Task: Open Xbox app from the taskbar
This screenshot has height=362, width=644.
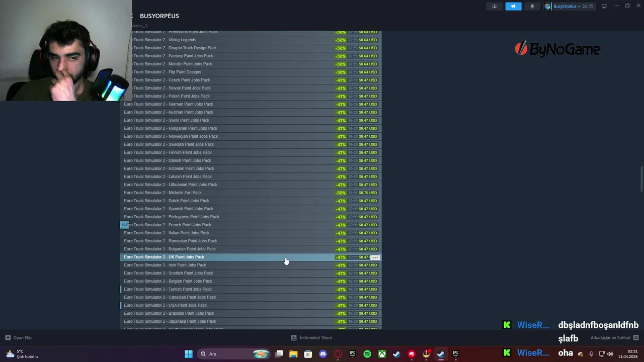Action: [382, 354]
